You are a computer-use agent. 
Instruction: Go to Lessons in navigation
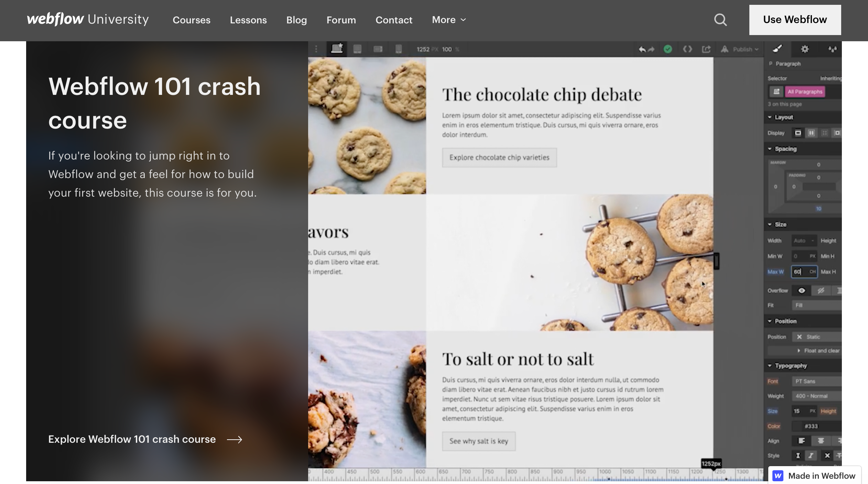(x=248, y=20)
